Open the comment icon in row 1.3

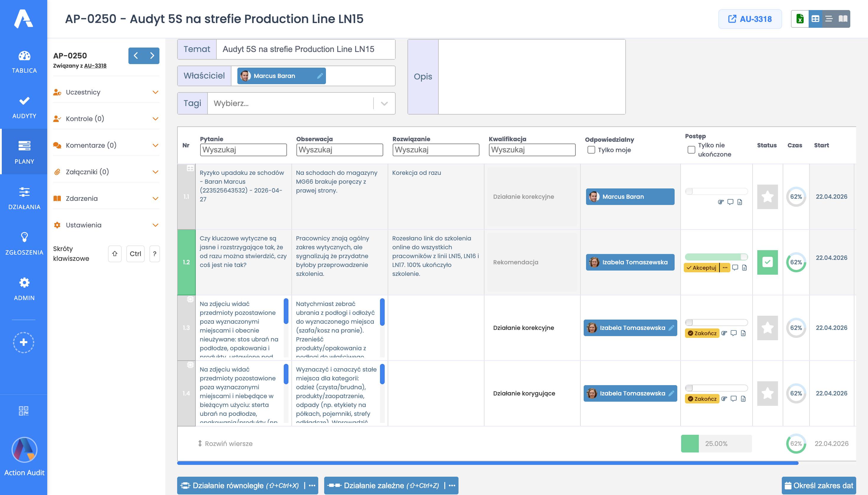tap(734, 333)
